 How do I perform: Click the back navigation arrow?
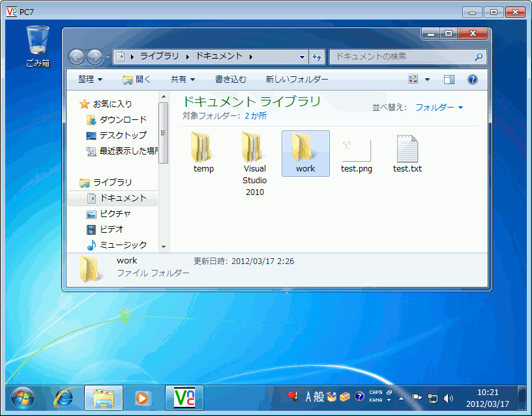tap(76, 57)
